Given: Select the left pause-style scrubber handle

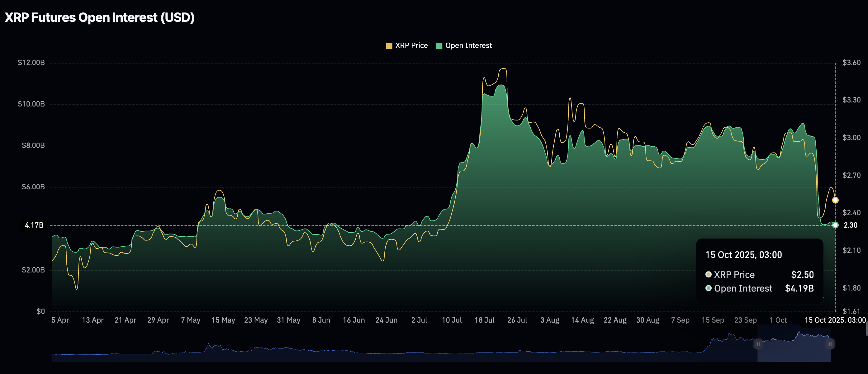Looking at the screenshot, I should [758, 344].
